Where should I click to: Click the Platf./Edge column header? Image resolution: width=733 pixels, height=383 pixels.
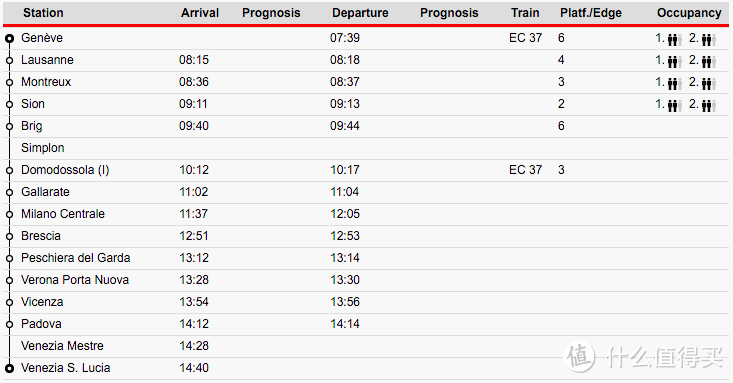tap(591, 13)
